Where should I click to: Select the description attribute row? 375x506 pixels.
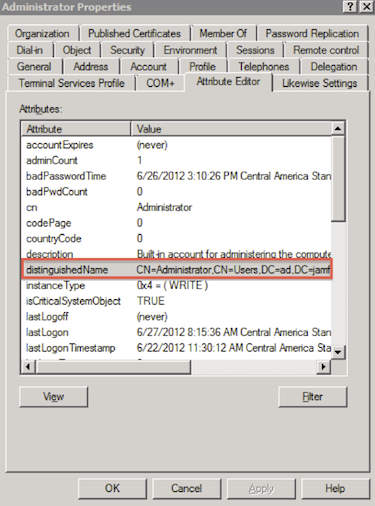pos(177,254)
